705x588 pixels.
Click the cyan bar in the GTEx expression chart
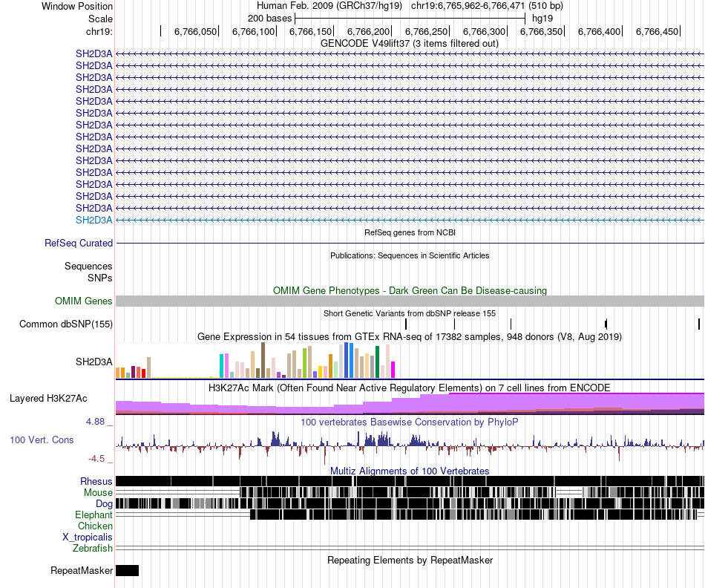pyautogui.click(x=221, y=366)
